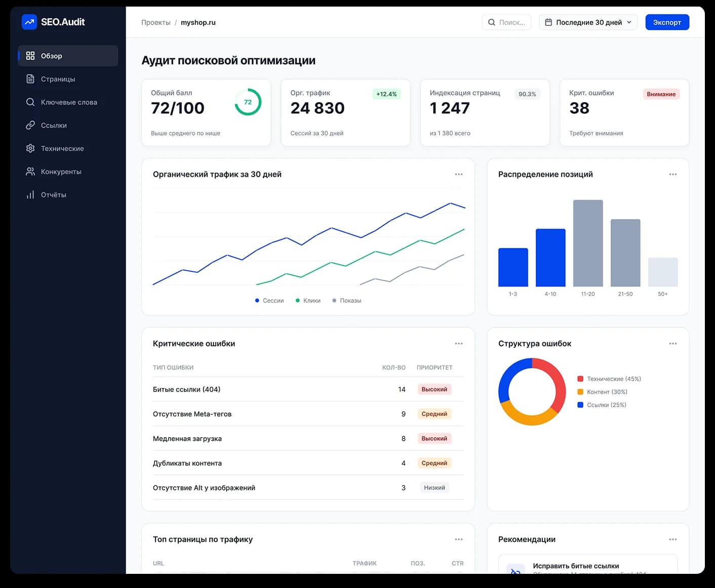The width and height of the screenshot is (715, 588).
Task: Click the Ключевые слова magnifier icon
Action: [30, 102]
